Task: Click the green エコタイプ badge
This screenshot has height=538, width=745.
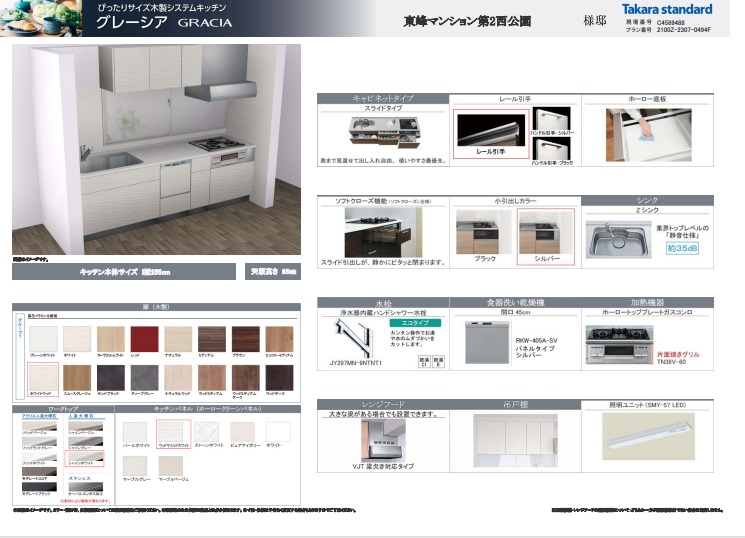Action: 415,323
